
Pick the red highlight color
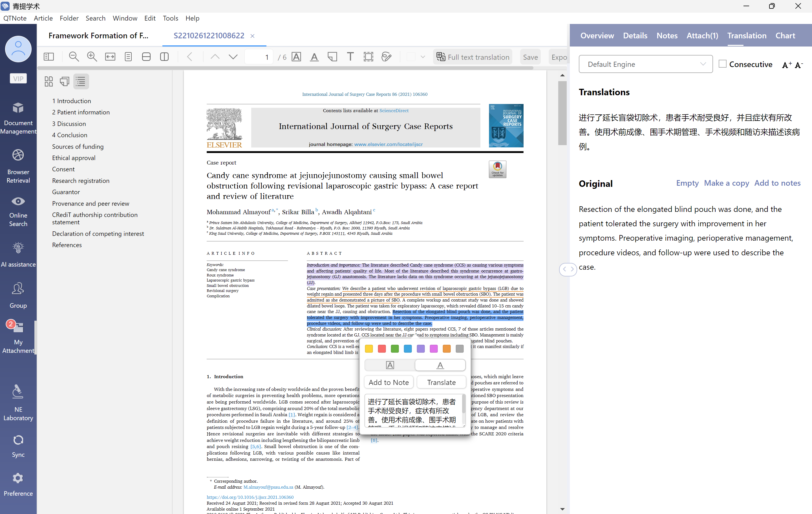click(382, 349)
